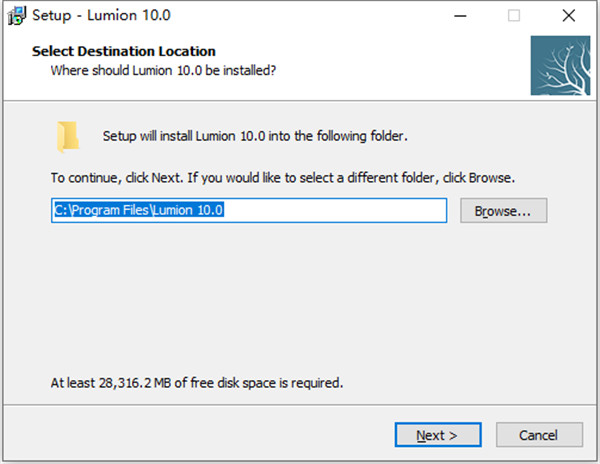Click the highlighted C:\Program Files\Lumion 10.0 path

pyautogui.click(x=142, y=210)
